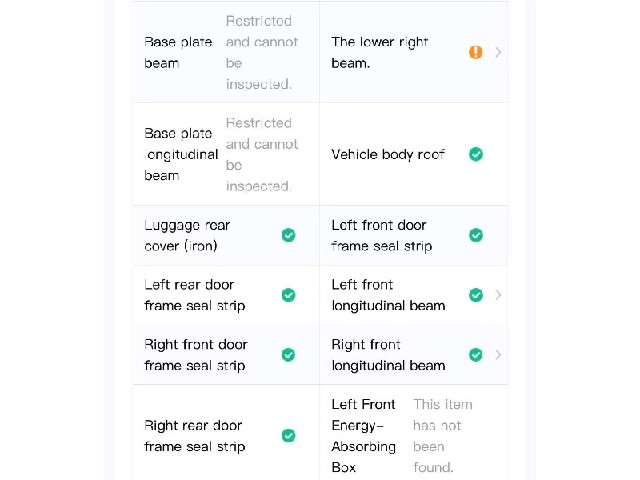This screenshot has width=640, height=480.
Task: Expand Right front longitudinal beam chevron
Action: [498, 355]
